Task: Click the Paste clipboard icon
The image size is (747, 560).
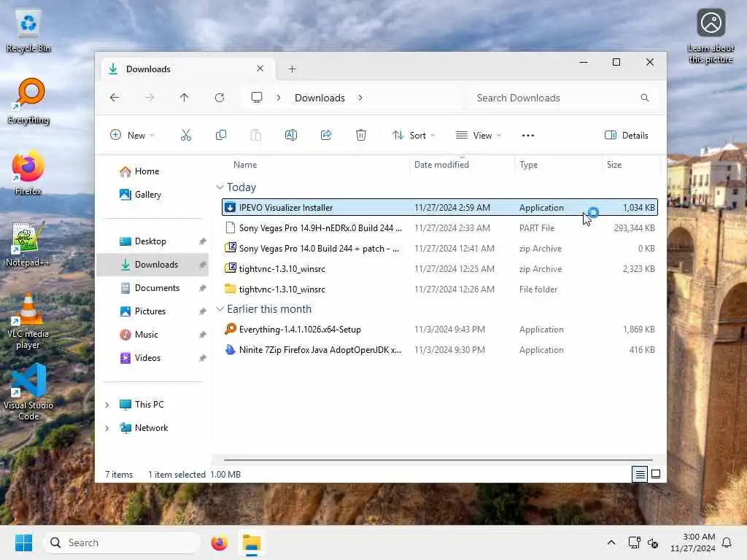Action: tap(256, 135)
